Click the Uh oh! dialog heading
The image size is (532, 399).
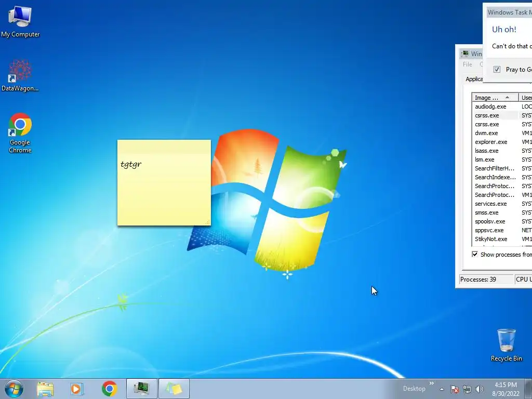pos(504,30)
